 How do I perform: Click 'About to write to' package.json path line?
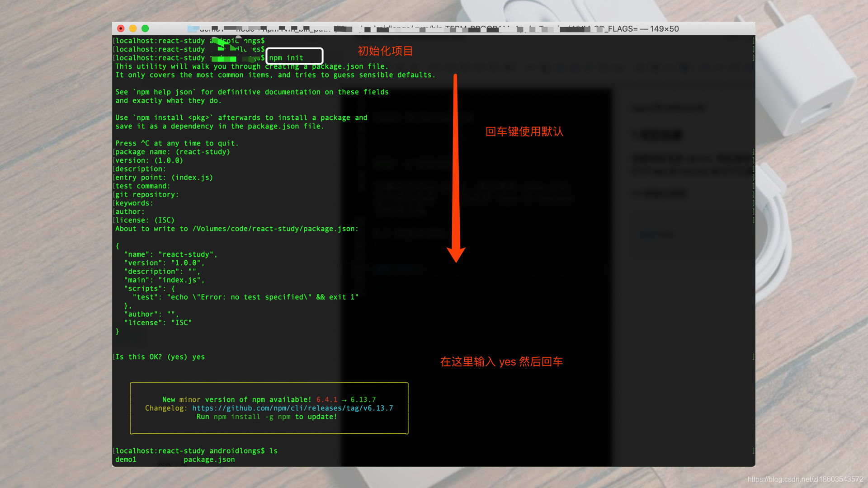point(237,229)
